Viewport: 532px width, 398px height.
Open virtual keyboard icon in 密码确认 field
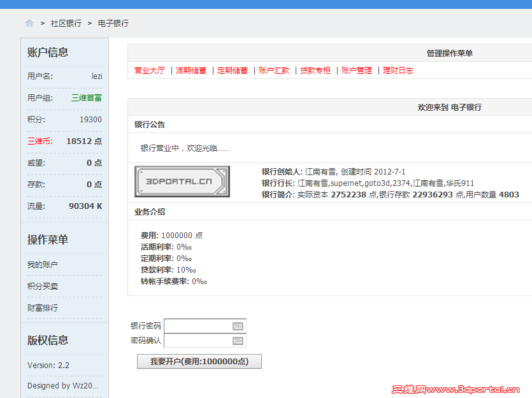238,341
